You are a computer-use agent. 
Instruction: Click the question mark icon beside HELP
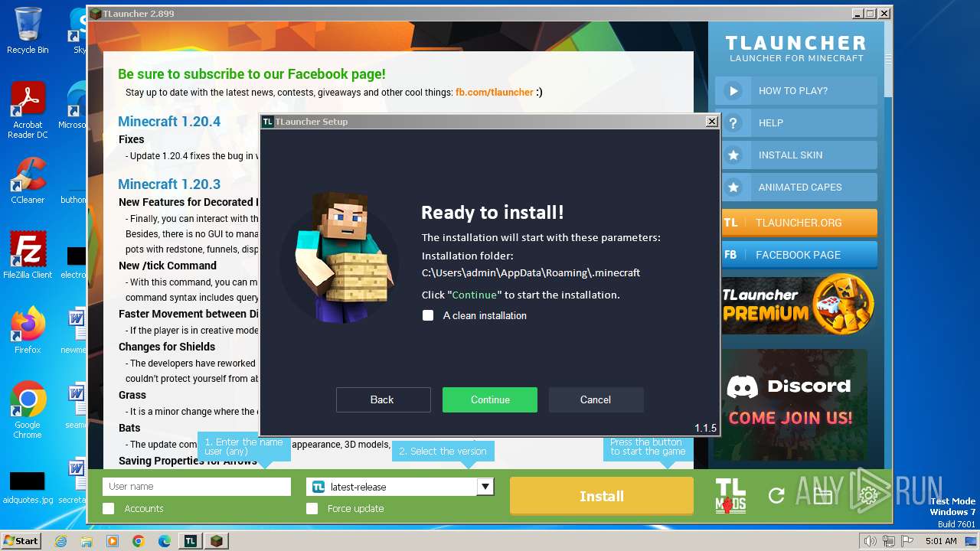(733, 122)
